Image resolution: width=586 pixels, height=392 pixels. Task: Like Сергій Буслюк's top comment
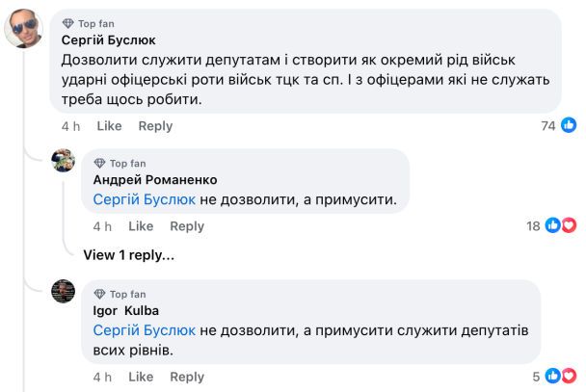point(109,126)
